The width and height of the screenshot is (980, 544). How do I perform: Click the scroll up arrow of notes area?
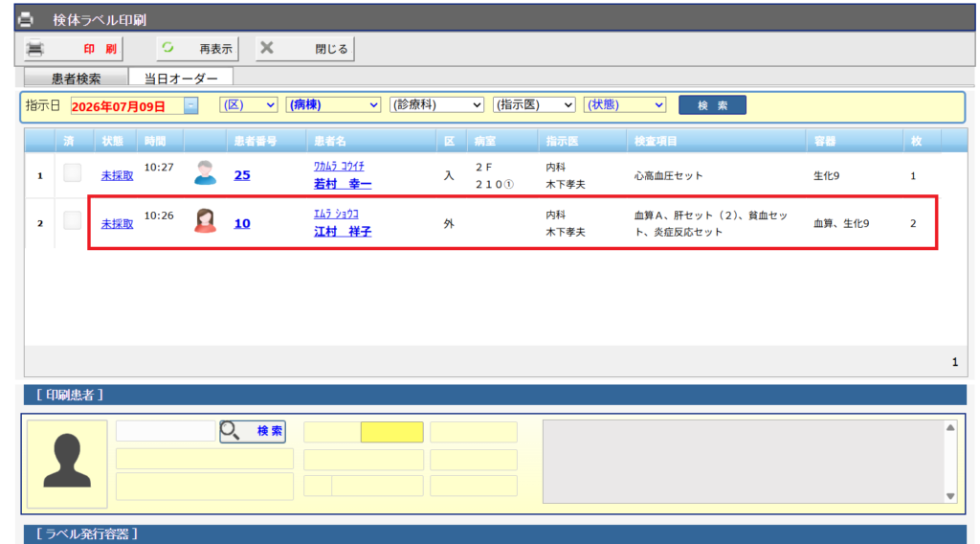pos(950,428)
